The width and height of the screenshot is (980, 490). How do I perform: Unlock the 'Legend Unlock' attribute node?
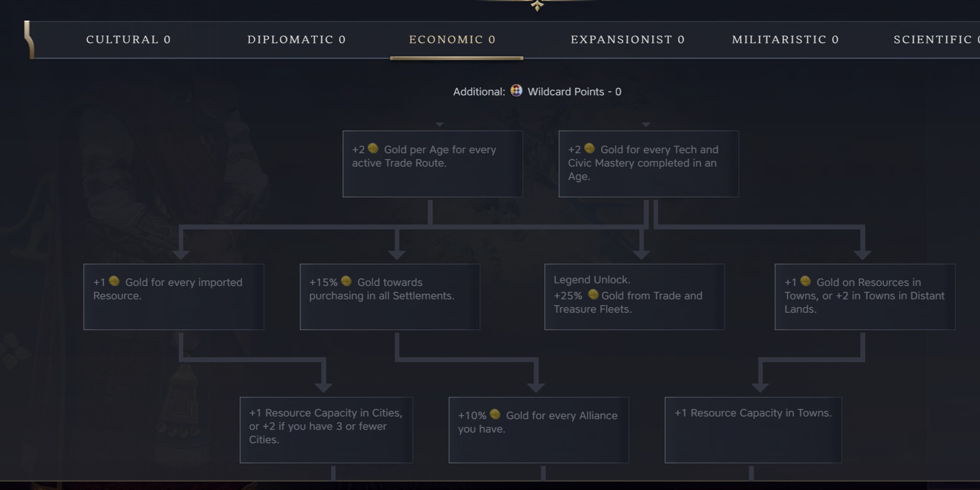(x=634, y=296)
